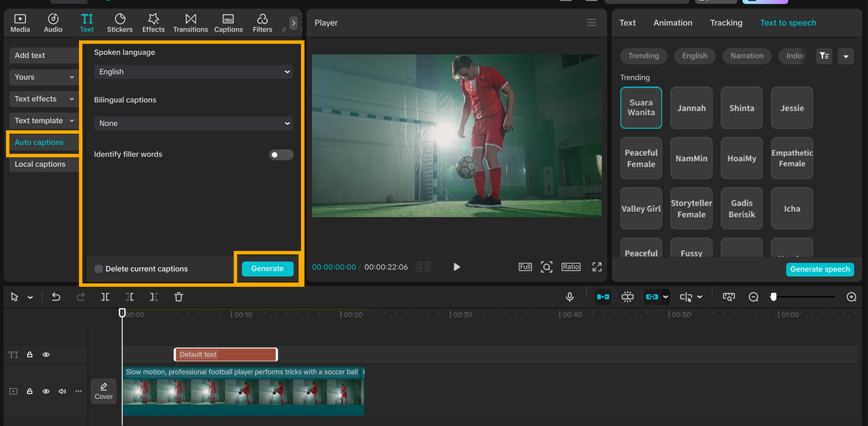Enter fullscreen player mode
Image resolution: width=868 pixels, height=426 pixels.
click(597, 267)
